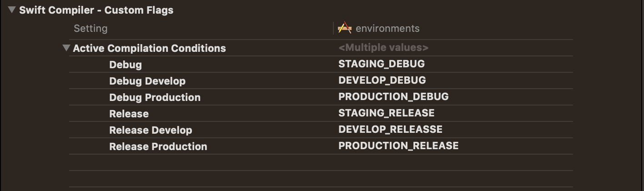The image size is (644, 191).
Task: Select the Release Develop configuration row
Action: [x=151, y=130]
